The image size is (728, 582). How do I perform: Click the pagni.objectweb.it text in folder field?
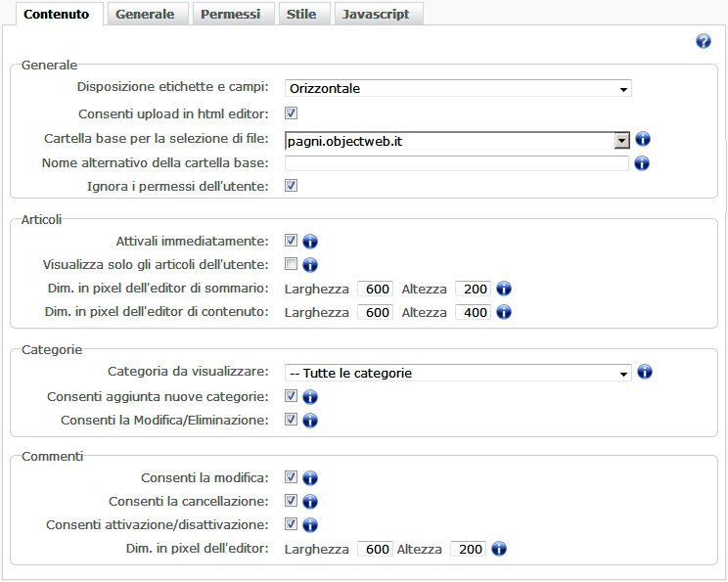coord(344,142)
